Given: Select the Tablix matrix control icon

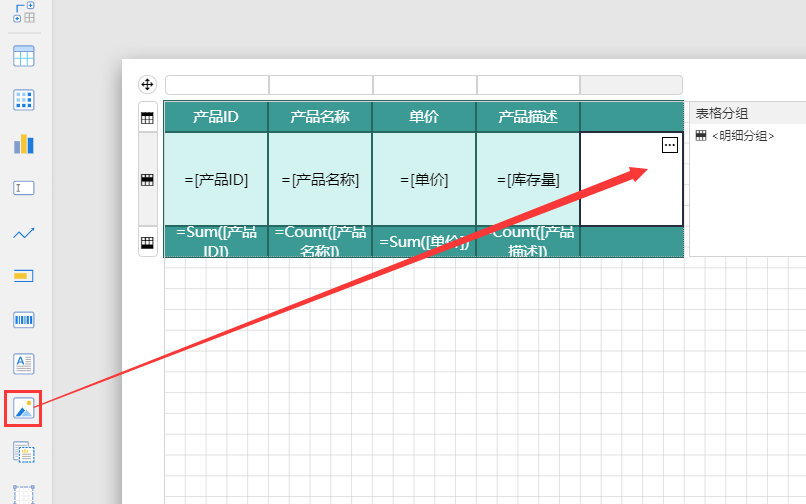Looking at the screenshot, I should [24, 100].
